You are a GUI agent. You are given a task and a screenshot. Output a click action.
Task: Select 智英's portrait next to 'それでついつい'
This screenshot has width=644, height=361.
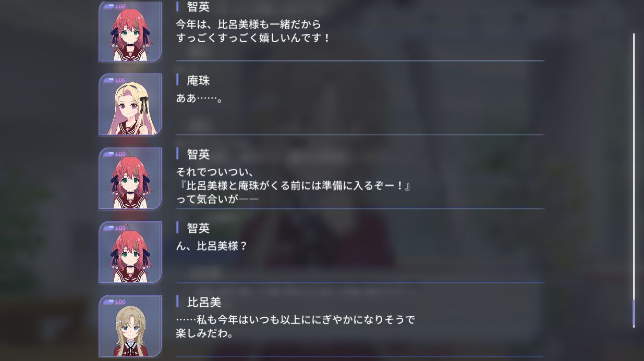pos(130,179)
